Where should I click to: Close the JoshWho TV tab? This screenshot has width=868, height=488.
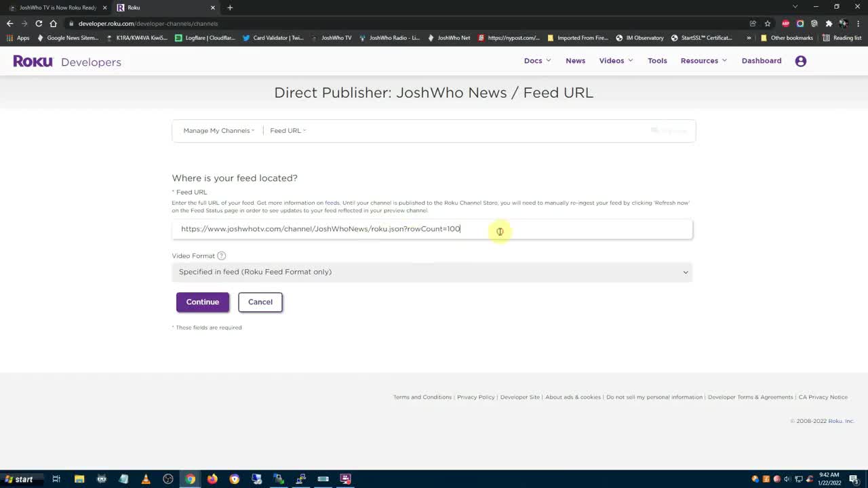click(104, 7)
